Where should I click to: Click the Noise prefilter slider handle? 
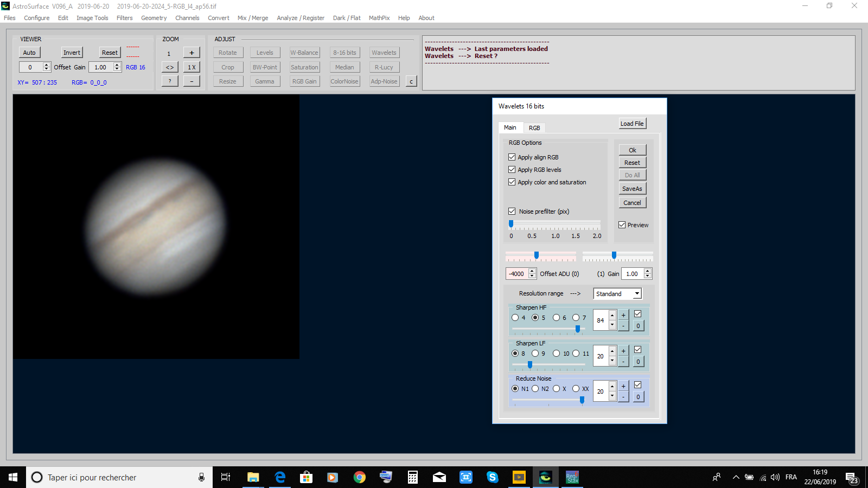[511, 224]
